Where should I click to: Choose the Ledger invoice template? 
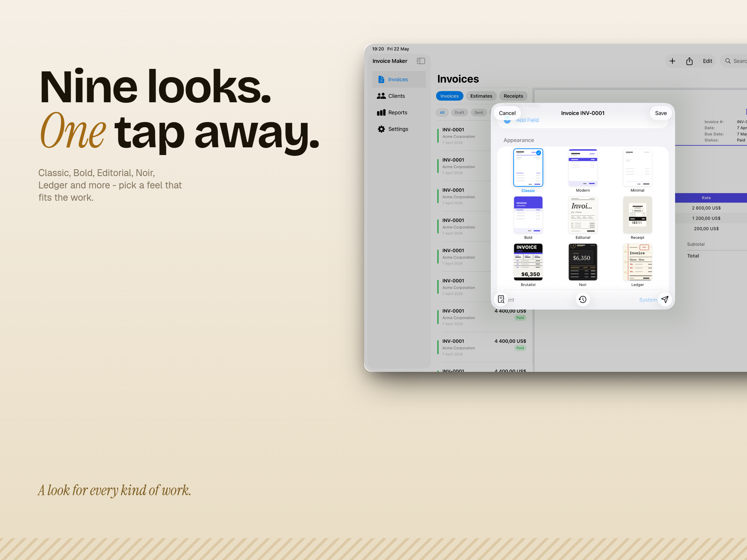[637, 262]
